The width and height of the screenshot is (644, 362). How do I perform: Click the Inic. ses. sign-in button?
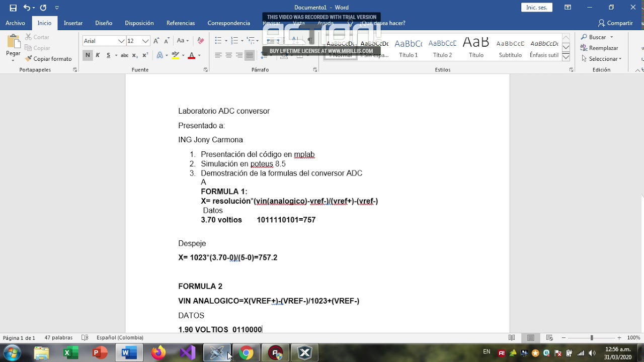click(x=537, y=8)
